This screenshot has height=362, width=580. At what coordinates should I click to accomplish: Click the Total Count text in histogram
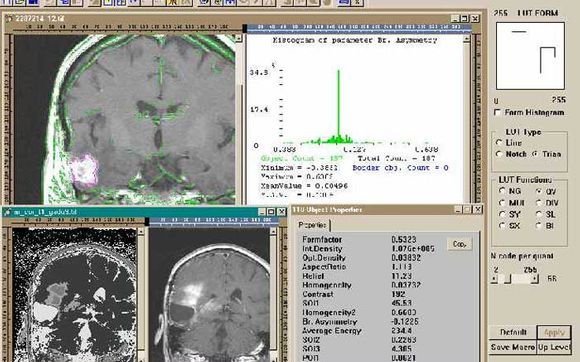tap(397, 158)
